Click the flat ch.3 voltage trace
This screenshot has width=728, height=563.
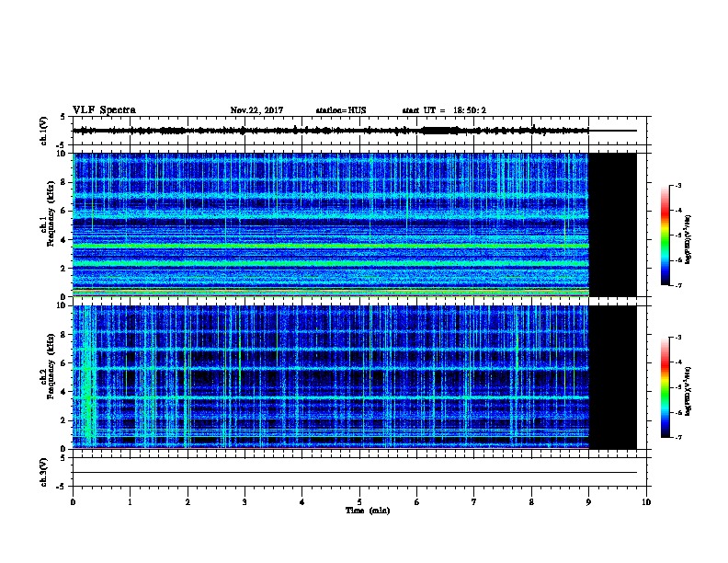click(354, 473)
